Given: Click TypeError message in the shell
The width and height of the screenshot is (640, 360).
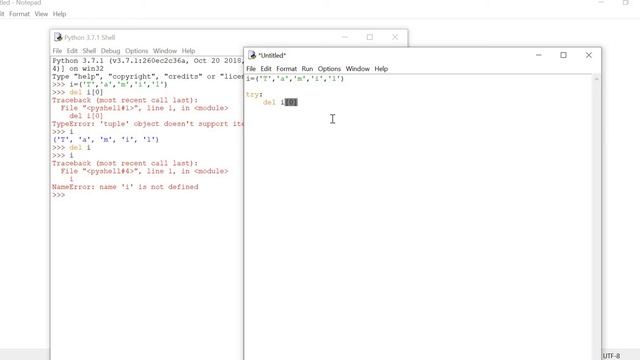Looking at the screenshot, I should [148, 124].
